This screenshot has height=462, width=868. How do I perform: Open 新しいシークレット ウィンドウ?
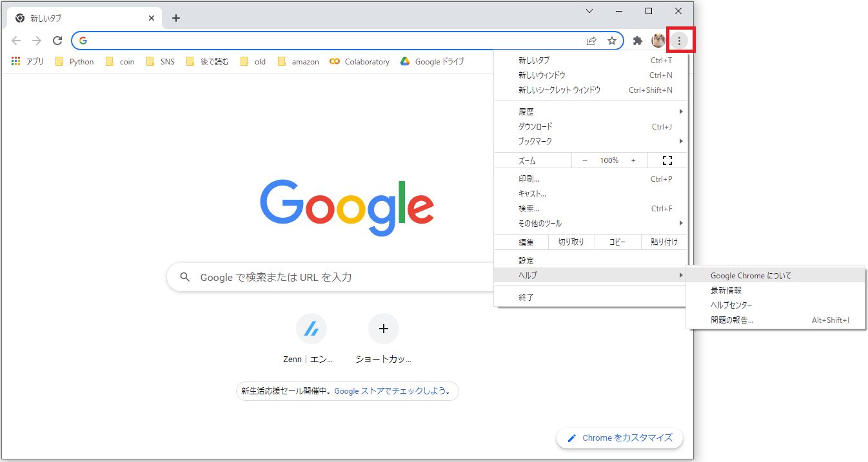[x=591, y=90]
